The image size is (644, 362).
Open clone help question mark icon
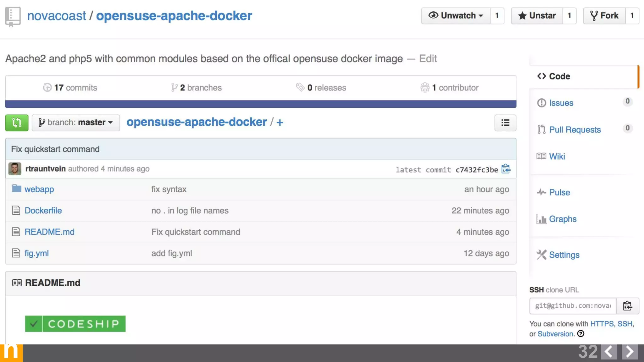coord(581,334)
